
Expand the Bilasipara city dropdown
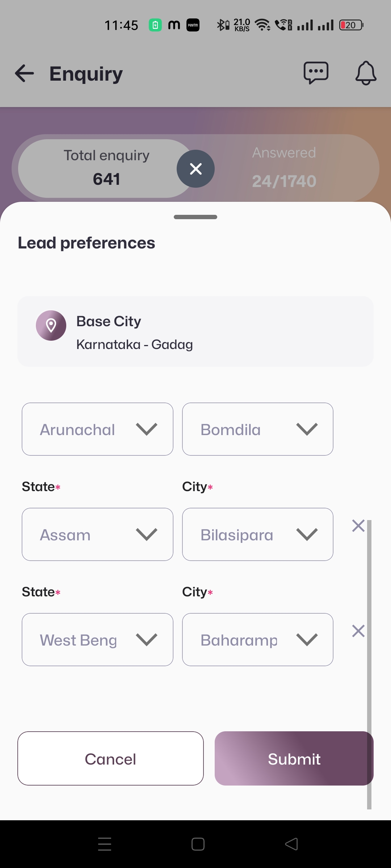tap(257, 535)
